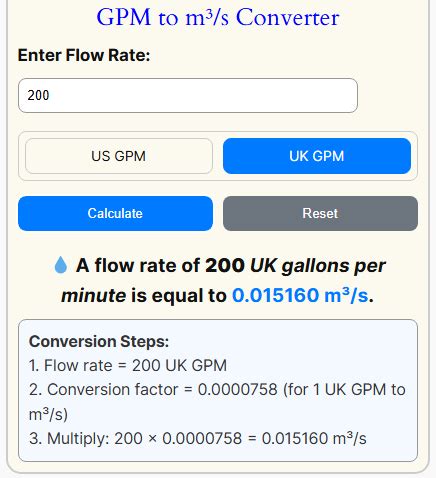
Task: Click the blue 0.015160 m³/s result value
Action: (300, 295)
